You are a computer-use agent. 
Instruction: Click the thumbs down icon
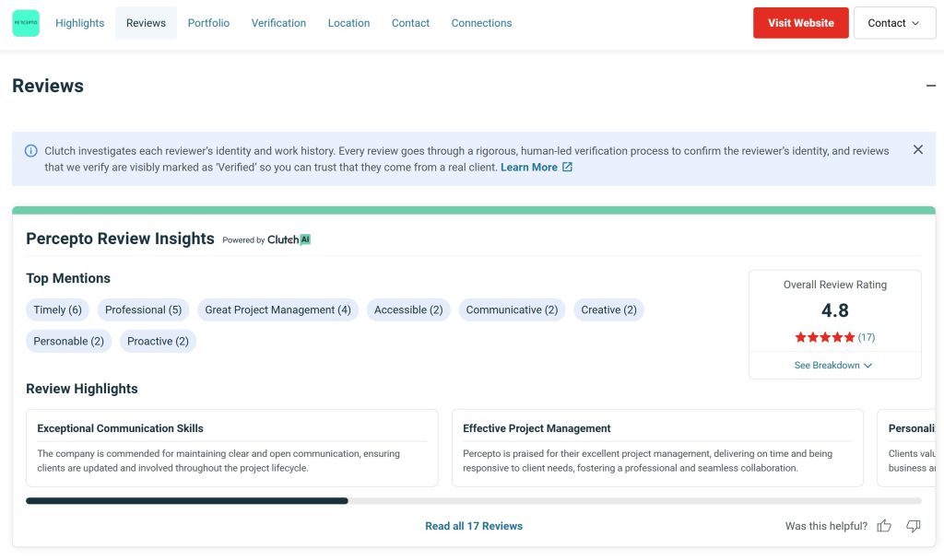click(914, 526)
